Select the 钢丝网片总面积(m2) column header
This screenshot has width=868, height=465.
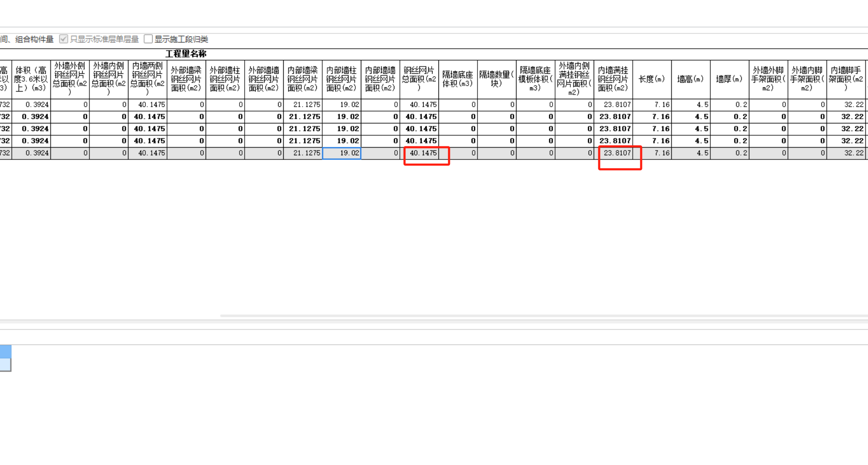point(419,79)
